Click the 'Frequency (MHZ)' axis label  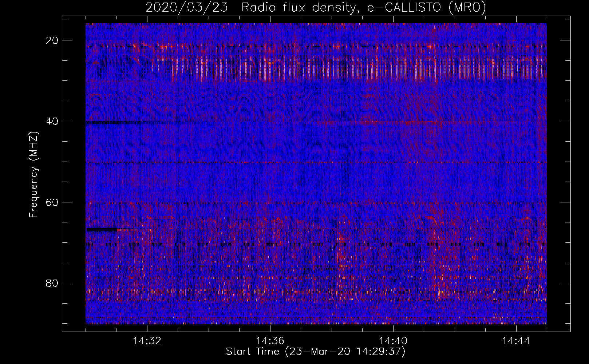pyautogui.click(x=33, y=175)
